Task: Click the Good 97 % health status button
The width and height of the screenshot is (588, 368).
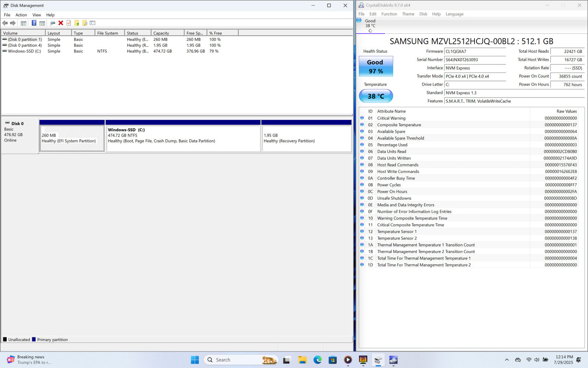Action: 376,67
